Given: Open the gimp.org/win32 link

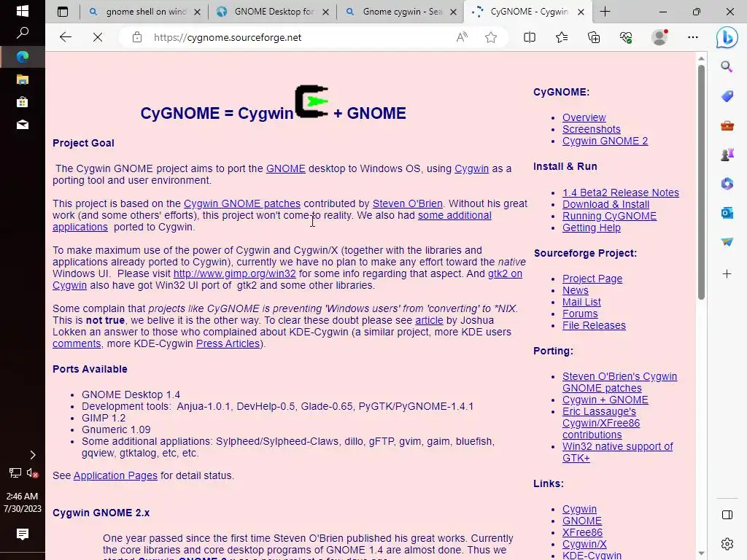Looking at the screenshot, I should click(x=234, y=273).
